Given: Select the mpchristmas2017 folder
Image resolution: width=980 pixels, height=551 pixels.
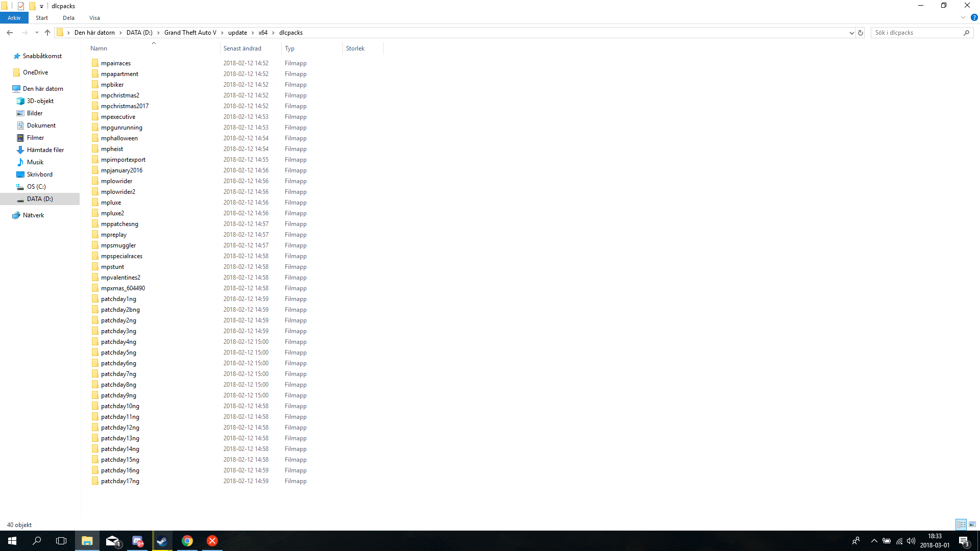Looking at the screenshot, I should pos(125,106).
